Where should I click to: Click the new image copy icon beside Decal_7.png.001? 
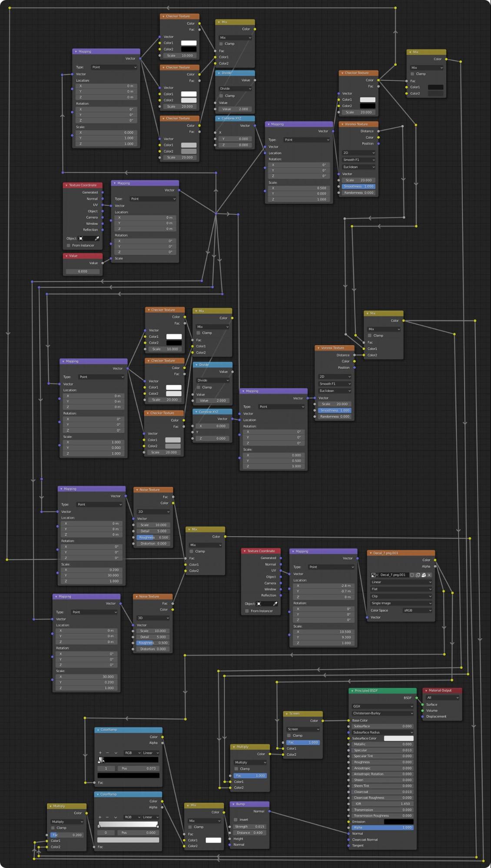click(x=418, y=575)
